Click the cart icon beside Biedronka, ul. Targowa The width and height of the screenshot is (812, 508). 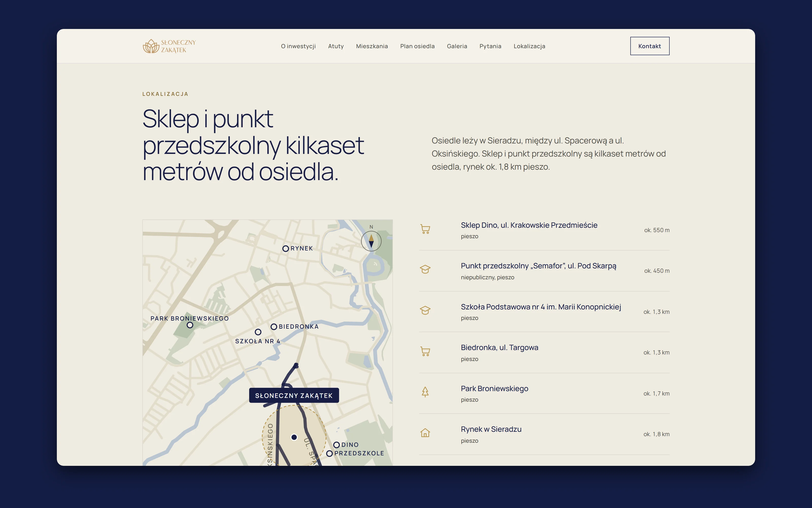coord(425,352)
